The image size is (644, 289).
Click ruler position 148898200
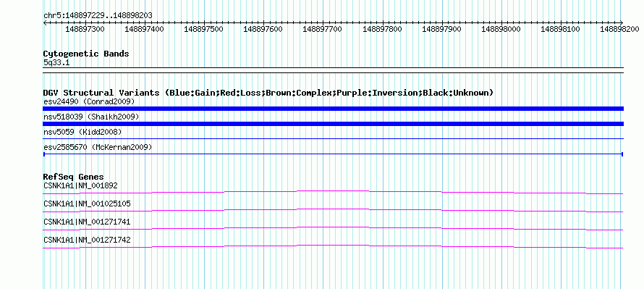click(x=620, y=29)
